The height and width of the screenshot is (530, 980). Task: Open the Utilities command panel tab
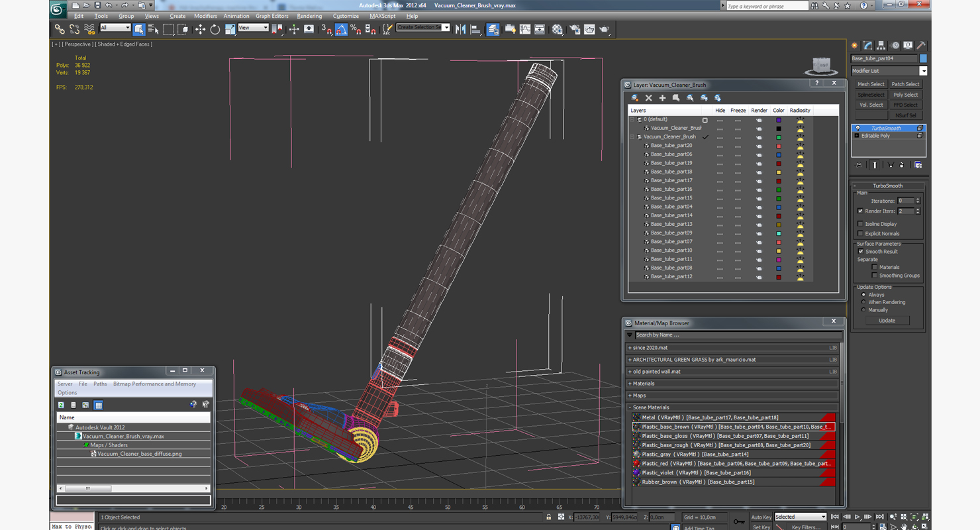(921, 46)
